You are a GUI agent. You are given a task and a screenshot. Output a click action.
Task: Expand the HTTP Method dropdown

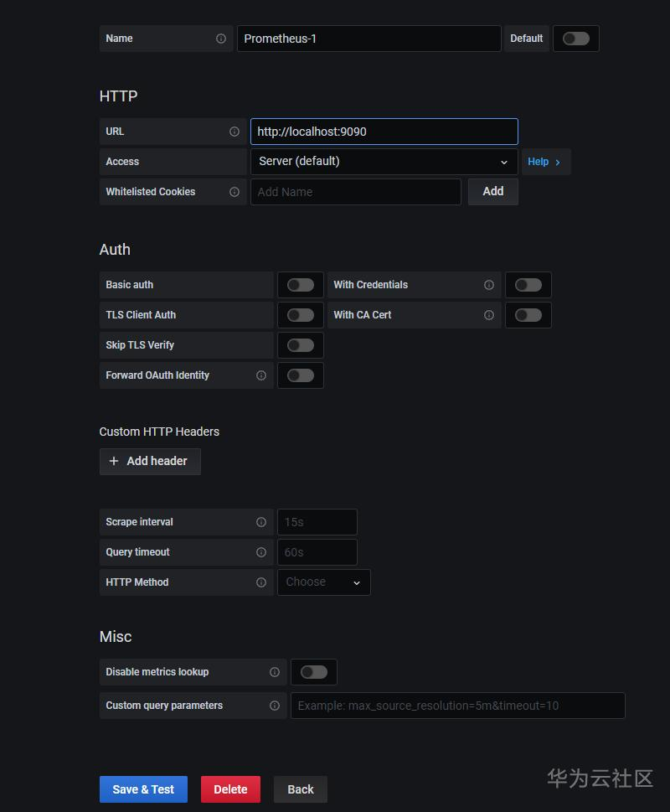[x=323, y=582]
